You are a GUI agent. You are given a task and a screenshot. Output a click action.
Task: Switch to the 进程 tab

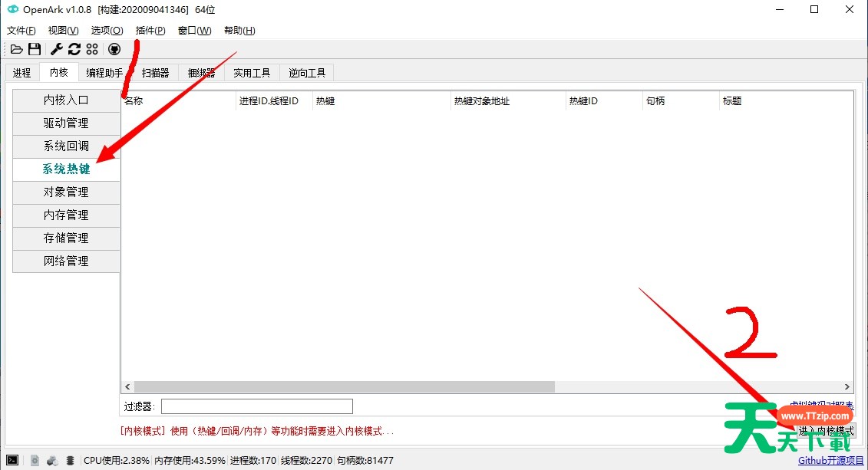pyautogui.click(x=21, y=73)
